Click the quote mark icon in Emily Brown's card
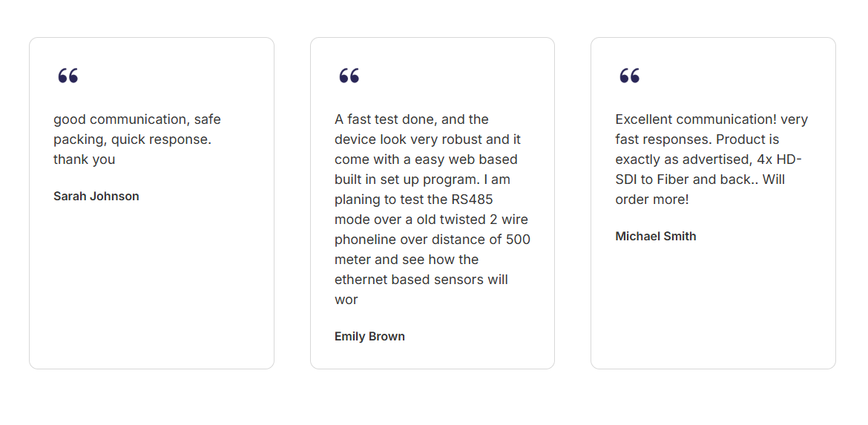The width and height of the screenshot is (868, 425). 349,76
